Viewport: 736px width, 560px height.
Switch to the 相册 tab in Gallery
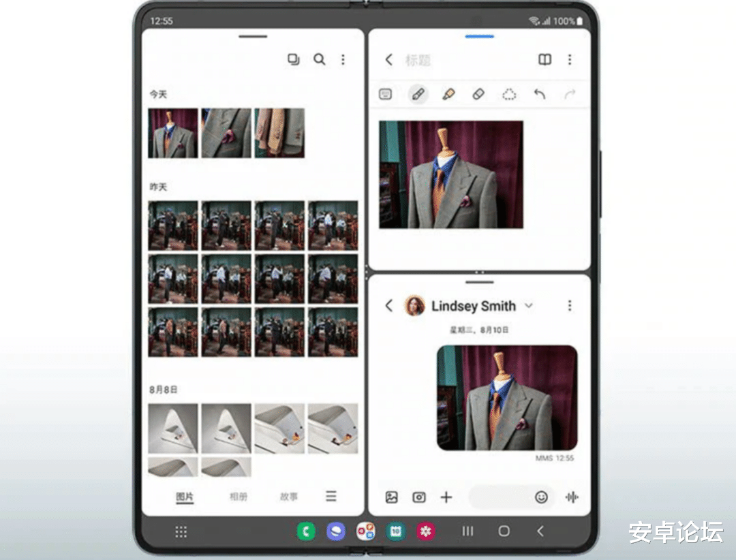coord(239,497)
